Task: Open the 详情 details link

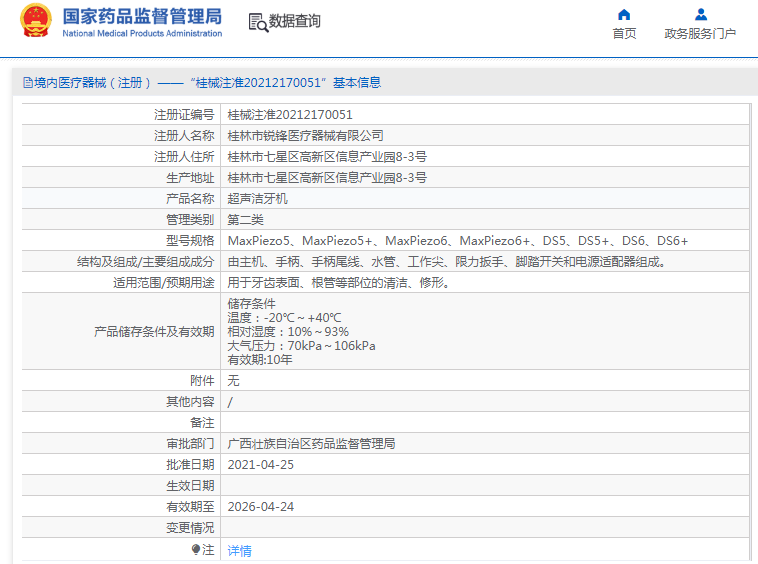Action: (x=239, y=550)
